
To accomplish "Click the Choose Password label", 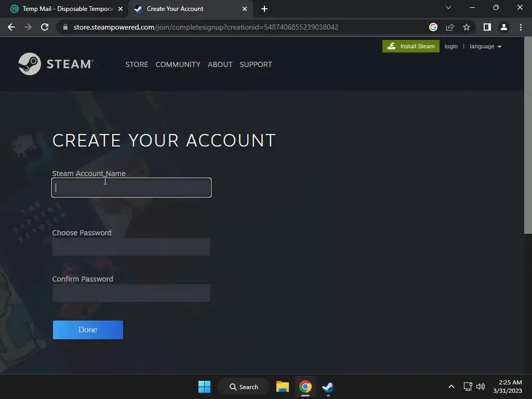I will click(82, 233).
